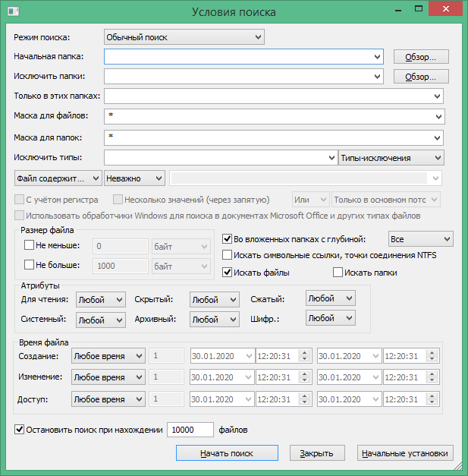This screenshot has width=468, height=476.
Task: Click the 'Начать поиск' button
Action: (227, 453)
